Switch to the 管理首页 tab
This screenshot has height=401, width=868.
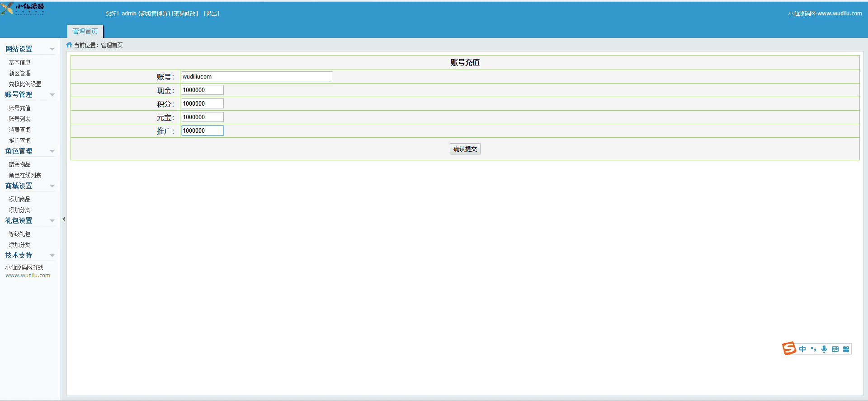(85, 31)
